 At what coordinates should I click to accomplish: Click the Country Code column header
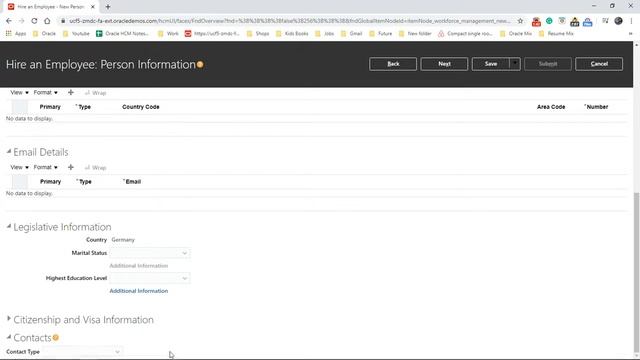point(140,107)
